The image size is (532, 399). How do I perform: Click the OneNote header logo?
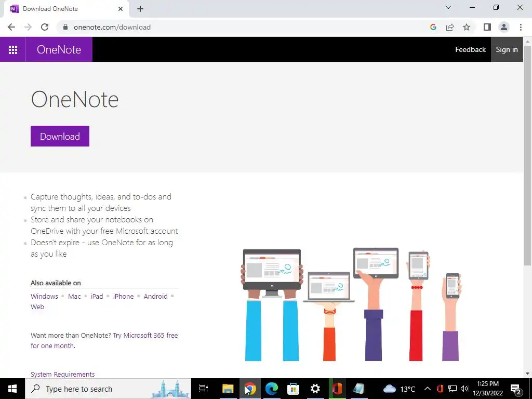click(x=59, y=49)
